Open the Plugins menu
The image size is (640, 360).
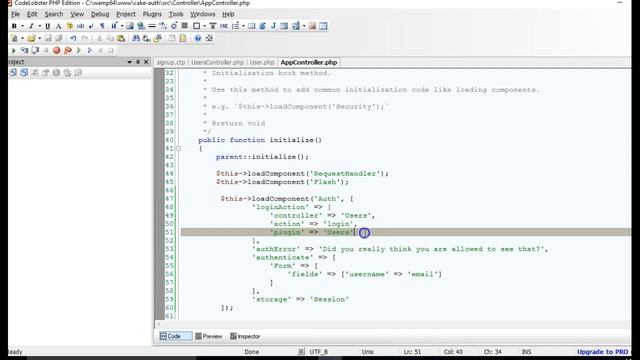pos(152,14)
